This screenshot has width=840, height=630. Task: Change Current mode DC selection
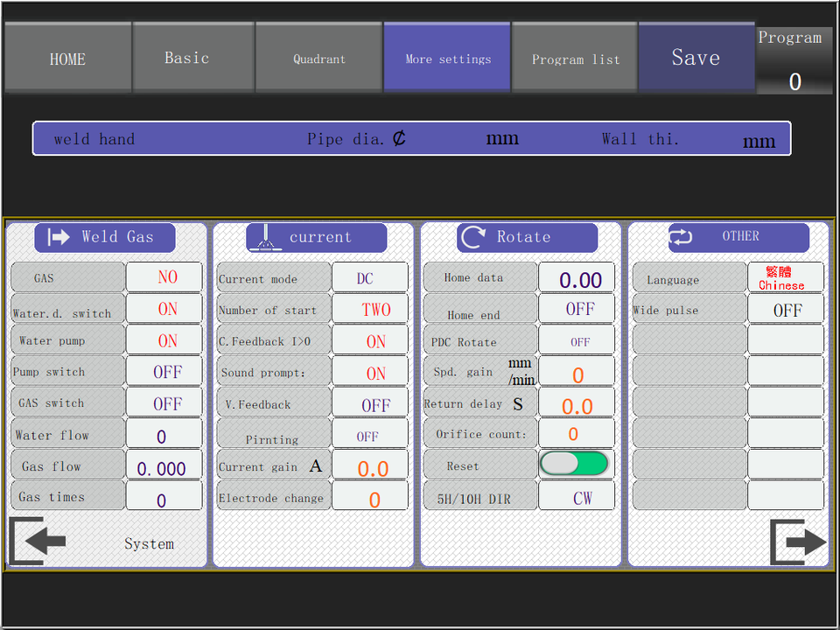coord(370,277)
